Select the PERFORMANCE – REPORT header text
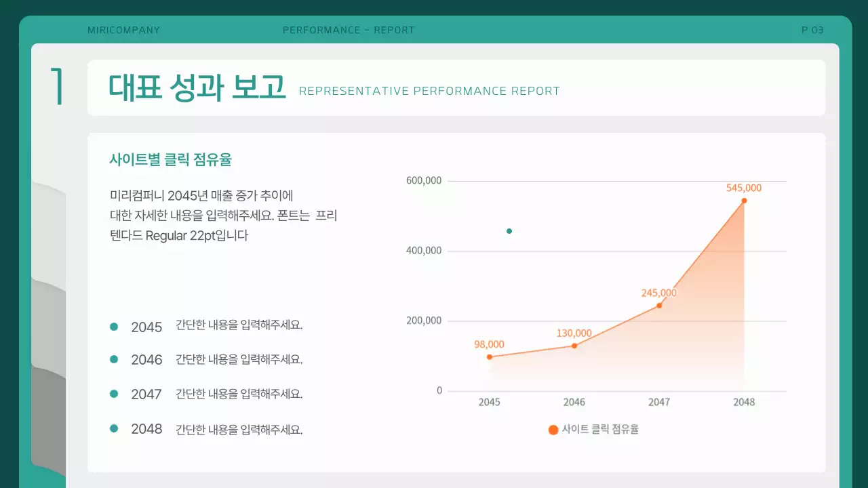868x488 pixels. point(349,30)
